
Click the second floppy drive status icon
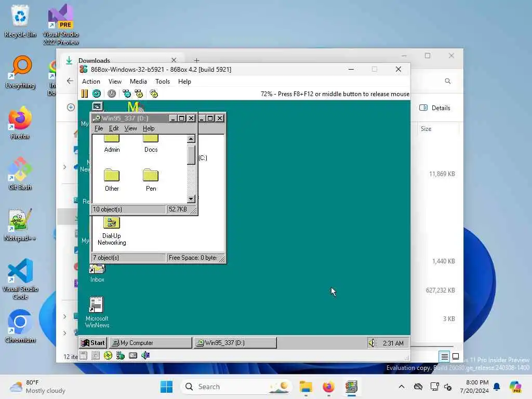[x=96, y=355]
